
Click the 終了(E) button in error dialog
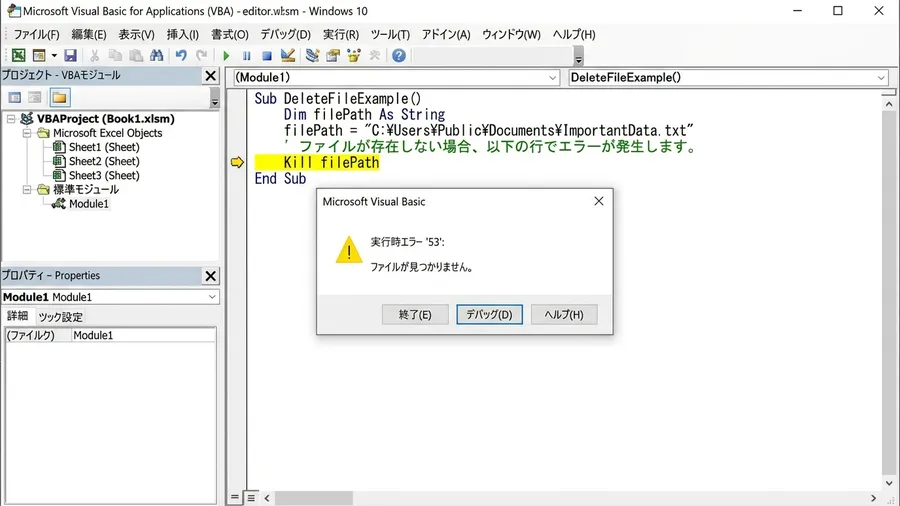pyautogui.click(x=415, y=314)
